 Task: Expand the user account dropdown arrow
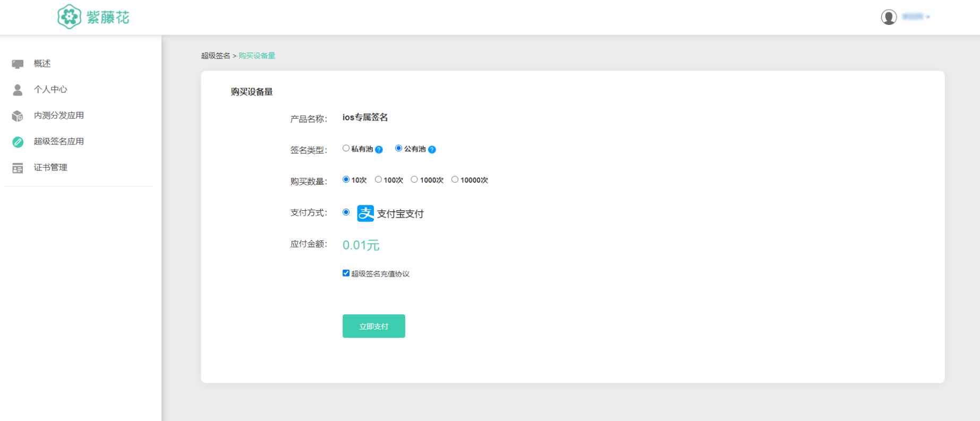(928, 17)
